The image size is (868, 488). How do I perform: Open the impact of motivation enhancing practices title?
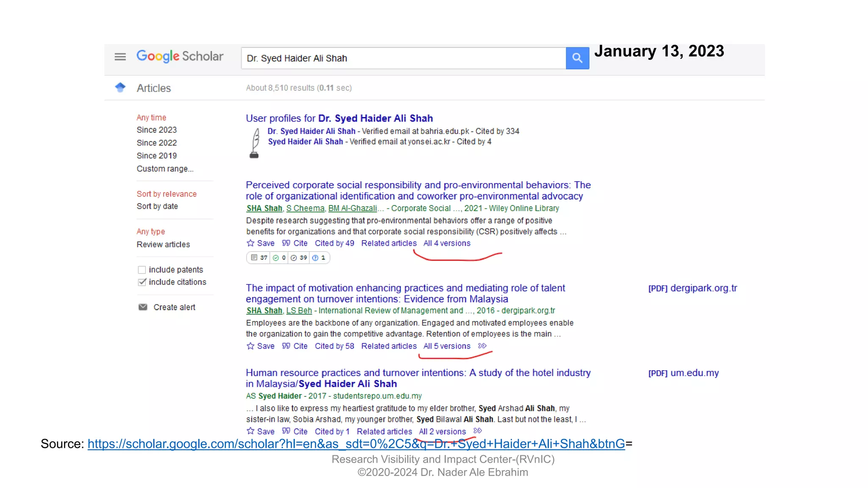point(405,293)
